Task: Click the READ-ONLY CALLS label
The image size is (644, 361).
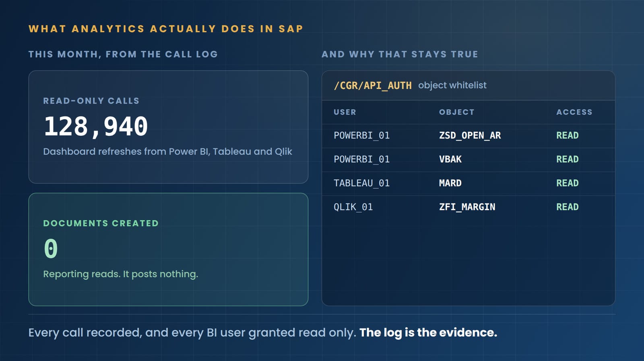Action: [x=91, y=101]
